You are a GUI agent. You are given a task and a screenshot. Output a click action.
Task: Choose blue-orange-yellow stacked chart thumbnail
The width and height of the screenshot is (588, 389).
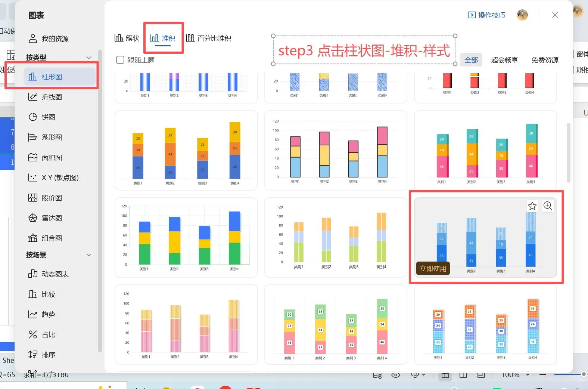coord(186,151)
